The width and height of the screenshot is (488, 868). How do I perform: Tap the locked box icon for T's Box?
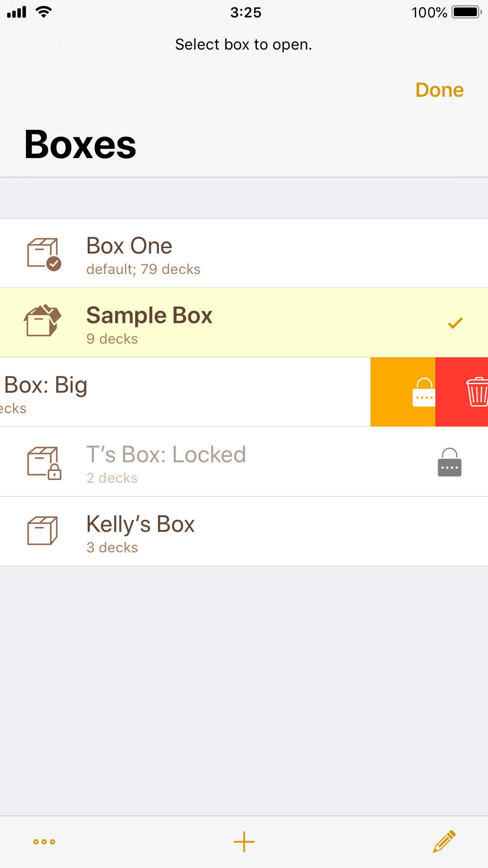[x=44, y=462]
